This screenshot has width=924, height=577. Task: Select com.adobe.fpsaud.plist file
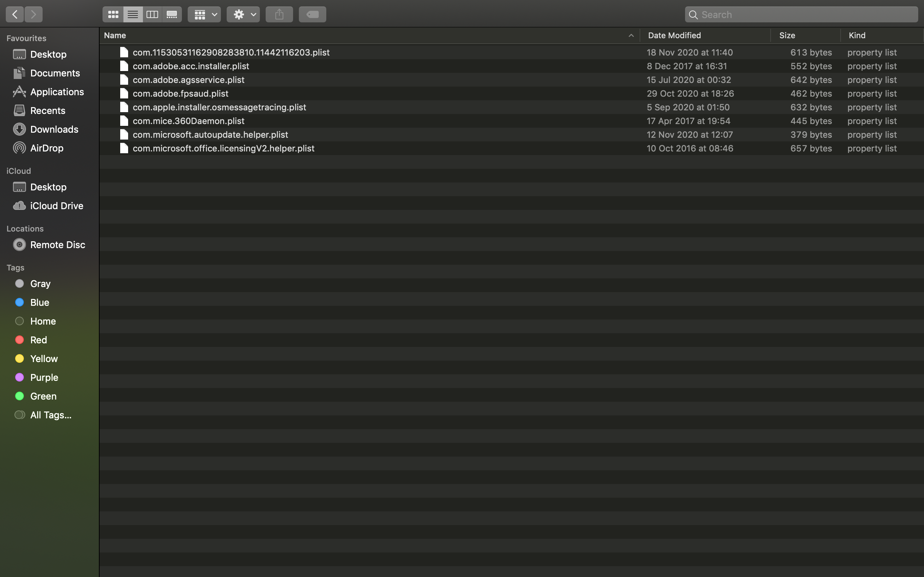coord(180,93)
